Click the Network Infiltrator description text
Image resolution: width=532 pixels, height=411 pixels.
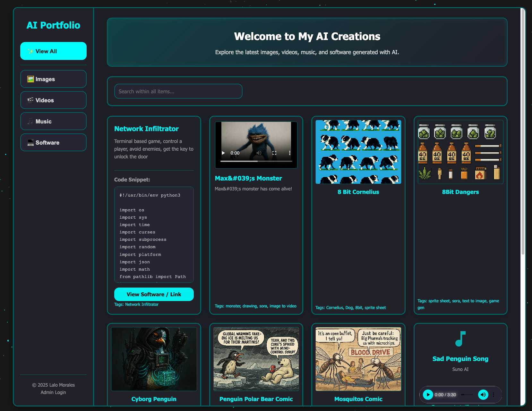pyautogui.click(x=154, y=149)
